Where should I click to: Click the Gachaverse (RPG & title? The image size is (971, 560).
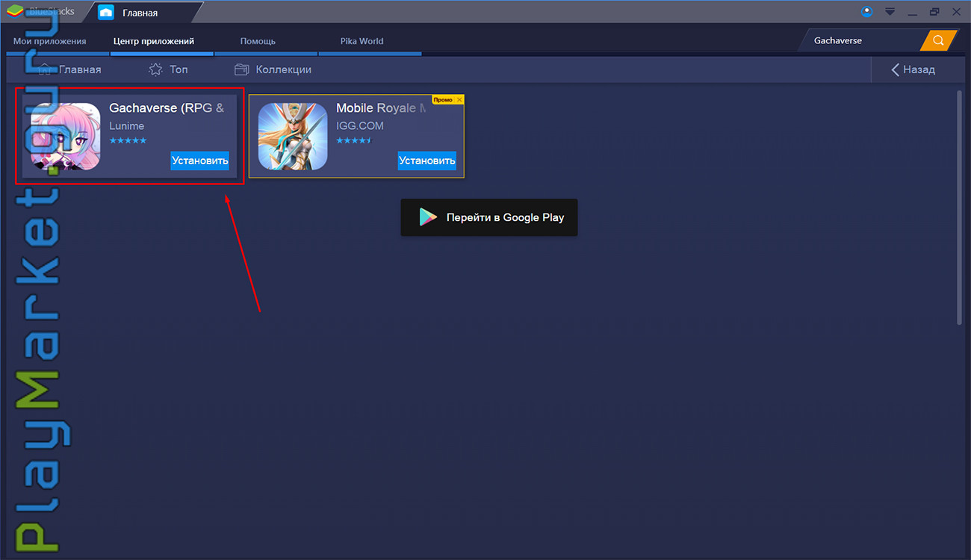click(x=167, y=108)
